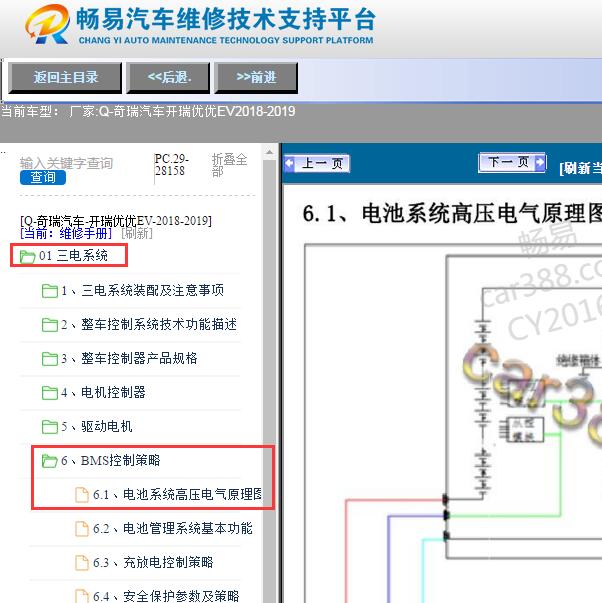Click the 6.1、电池系统高压电气原理图 content heading
Screen dimensions: 602x603
tap(452, 213)
